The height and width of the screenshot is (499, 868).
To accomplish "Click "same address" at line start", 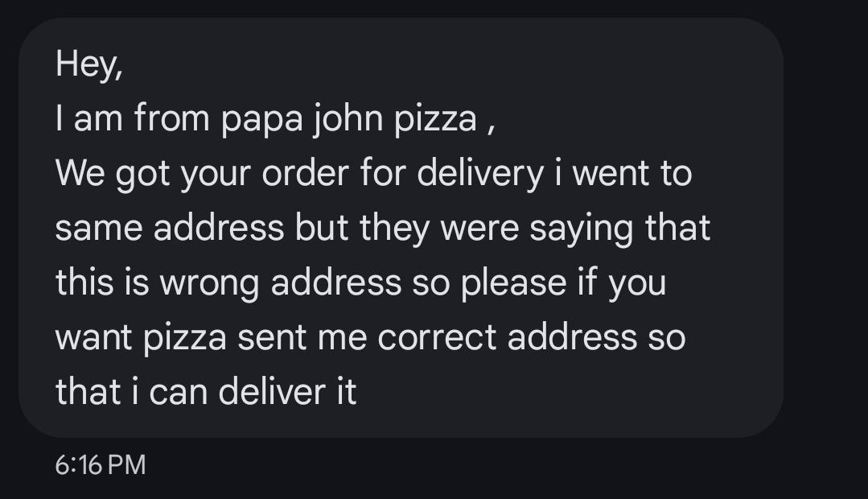I will coord(169,229).
